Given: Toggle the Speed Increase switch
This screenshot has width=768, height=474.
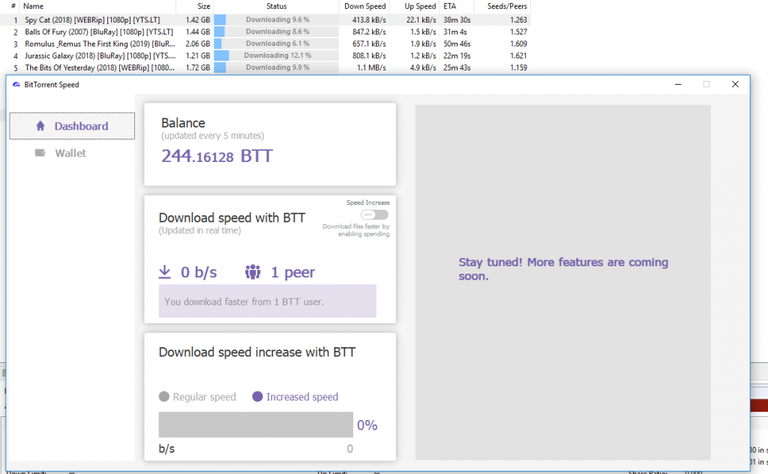Looking at the screenshot, I should pos(375,214).
